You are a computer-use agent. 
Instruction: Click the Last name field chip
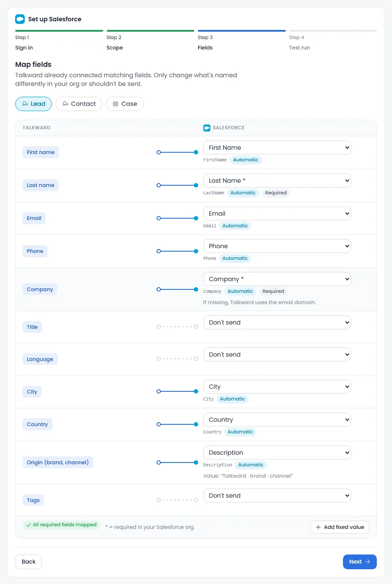pyautogui.click(x=41, y=185)
